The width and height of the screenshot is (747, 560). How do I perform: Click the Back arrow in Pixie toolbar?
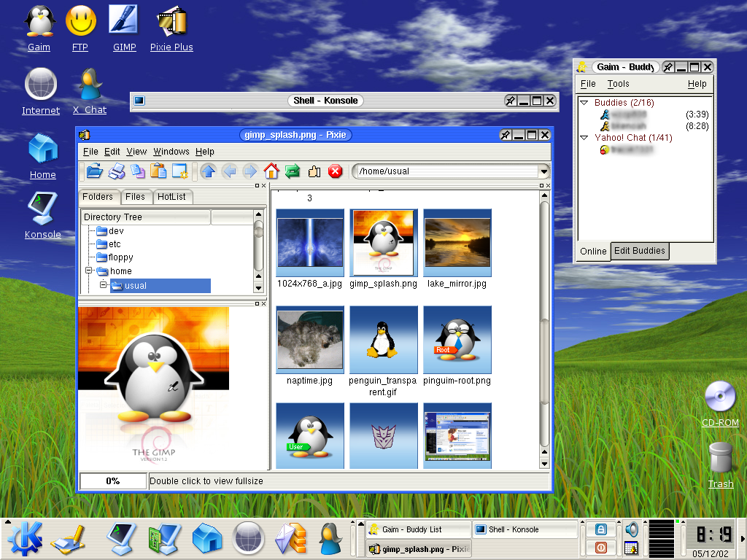229,171
